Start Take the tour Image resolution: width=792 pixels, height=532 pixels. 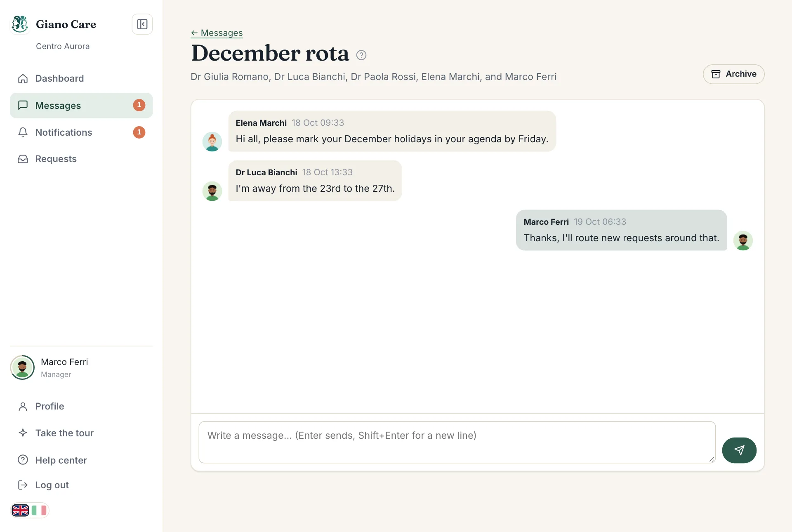[81, 433]
